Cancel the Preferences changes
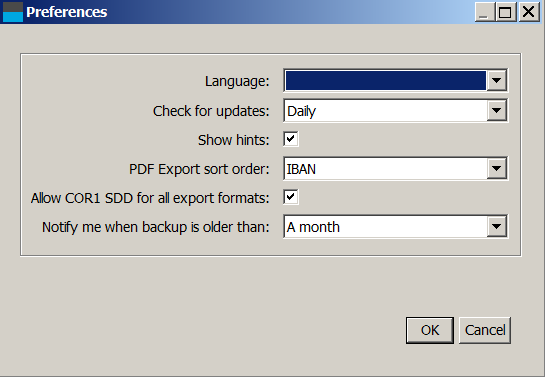This screenshot has height=377, width=545. (x=485, y=330)
